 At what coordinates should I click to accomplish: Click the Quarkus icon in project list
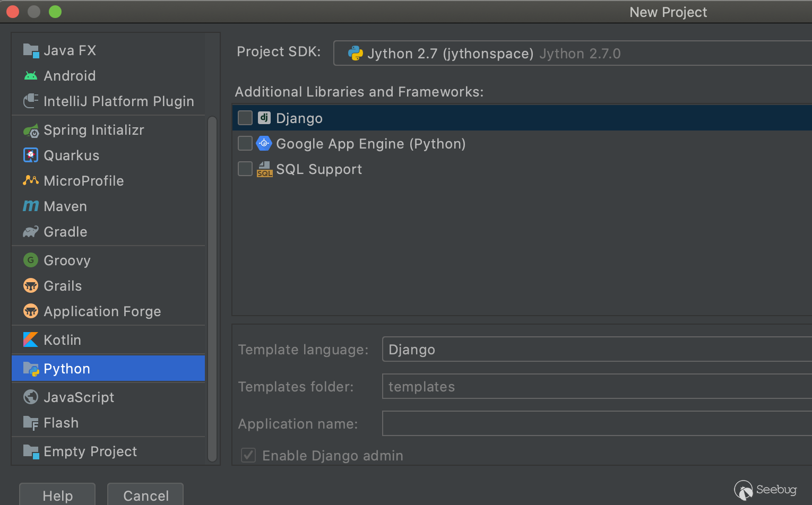(31, 155)
